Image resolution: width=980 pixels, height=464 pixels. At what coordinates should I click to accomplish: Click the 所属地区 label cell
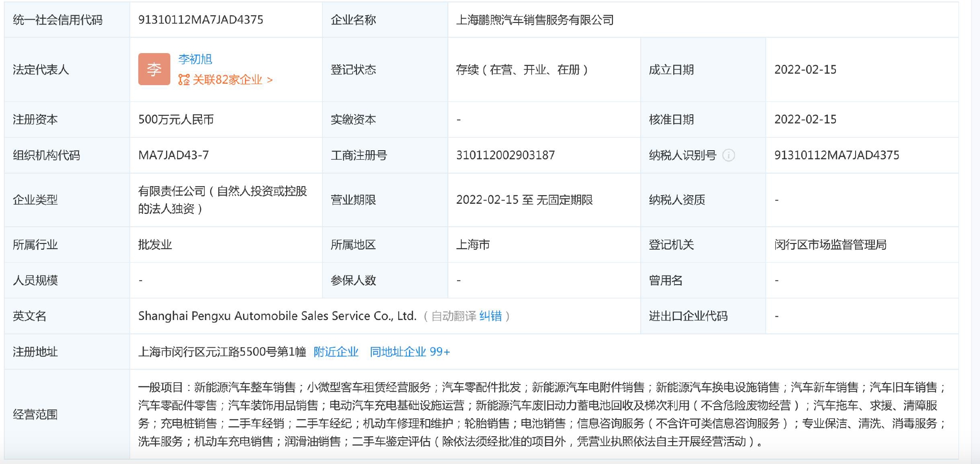(x=385, y=245)
